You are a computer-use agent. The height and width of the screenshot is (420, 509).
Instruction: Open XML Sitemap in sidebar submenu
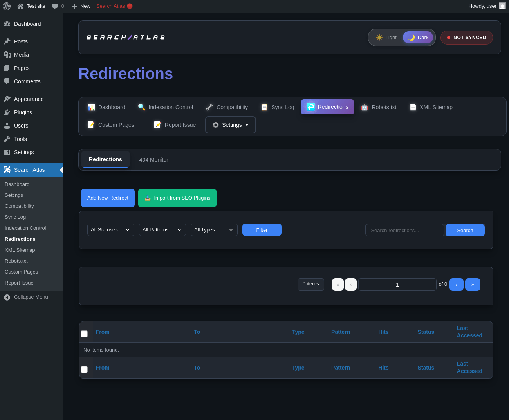click(20, 250)
